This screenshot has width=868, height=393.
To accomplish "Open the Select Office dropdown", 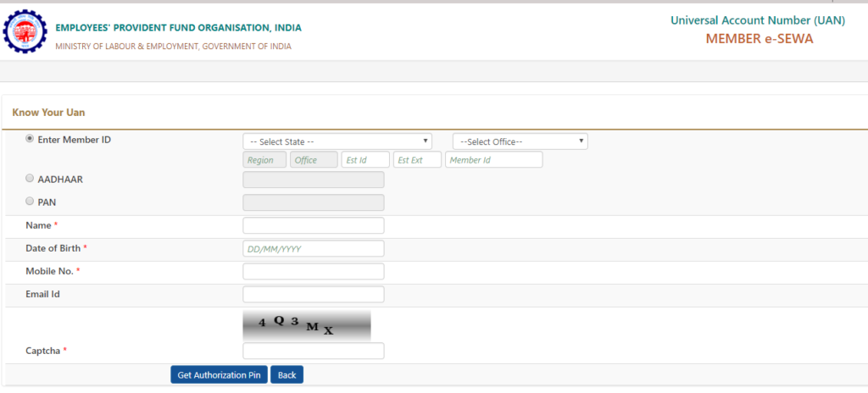I will click(x=520, y=141).
